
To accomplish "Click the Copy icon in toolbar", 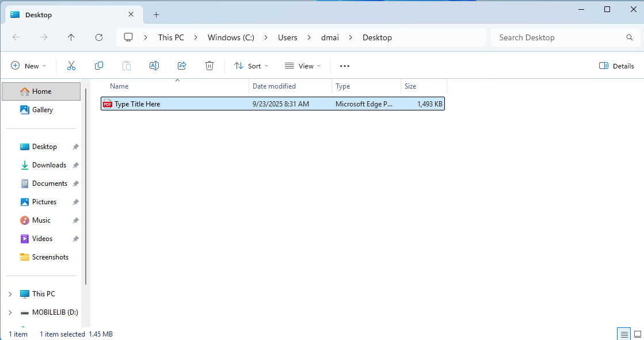I will point(99,66).
